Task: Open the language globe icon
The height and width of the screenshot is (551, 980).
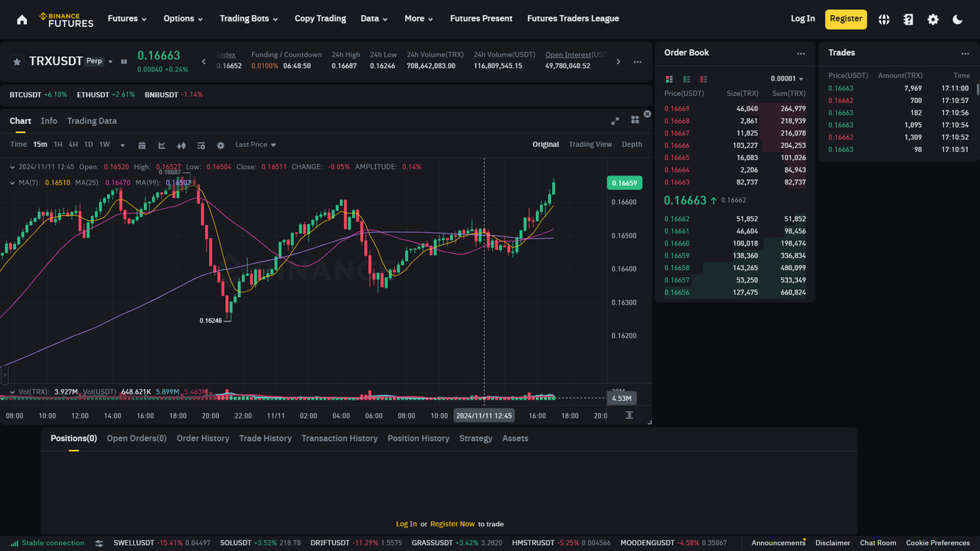Action: (x=884, y=19)
